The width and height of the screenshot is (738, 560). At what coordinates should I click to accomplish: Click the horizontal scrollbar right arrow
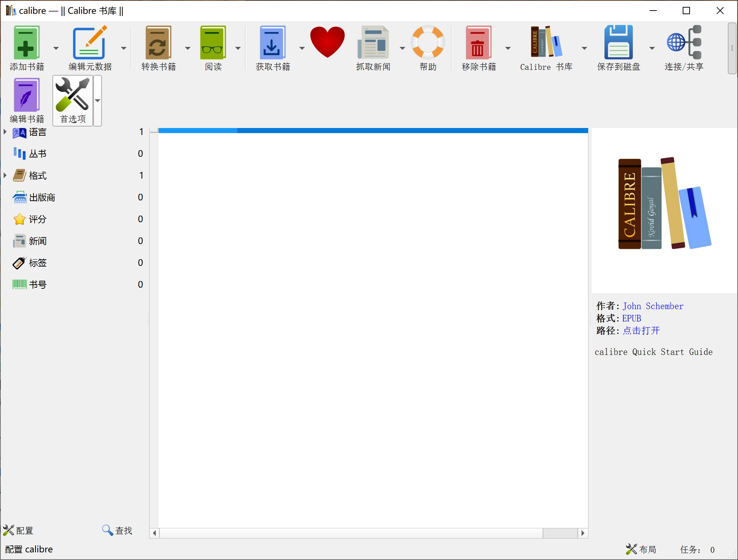pos(583,533)
